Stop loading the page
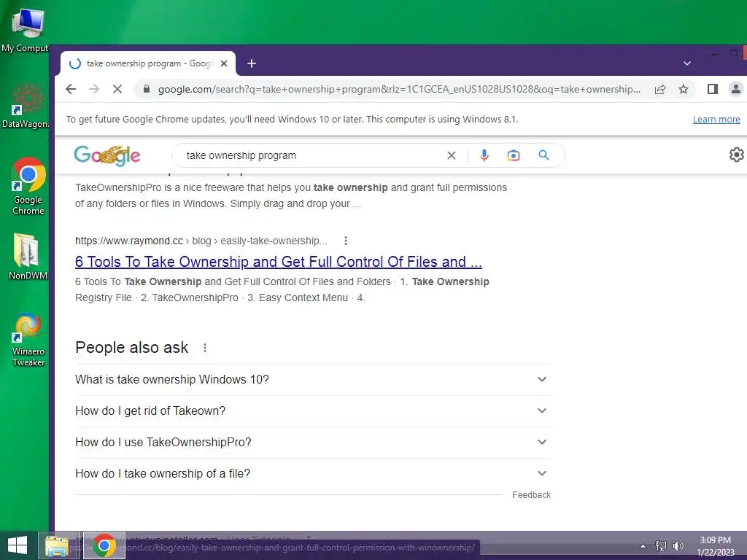This screenshot has height=560, width=747. tap(117, 89)
